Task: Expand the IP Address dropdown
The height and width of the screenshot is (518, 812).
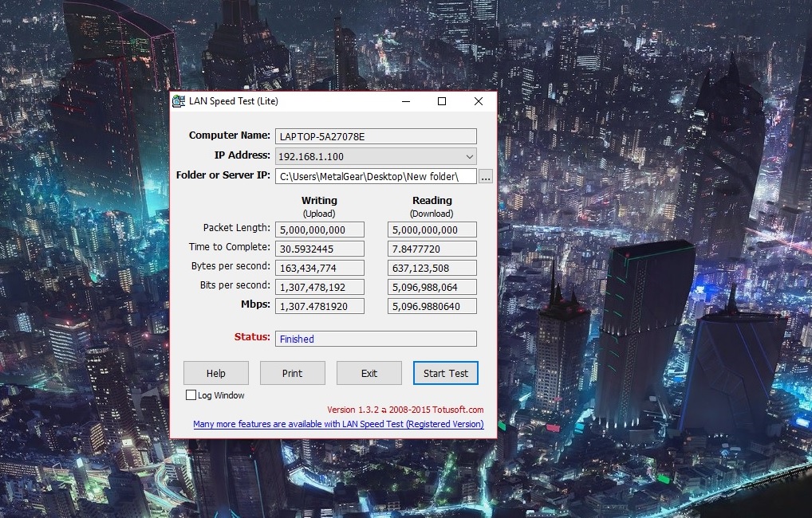Action: click(469, 157)
